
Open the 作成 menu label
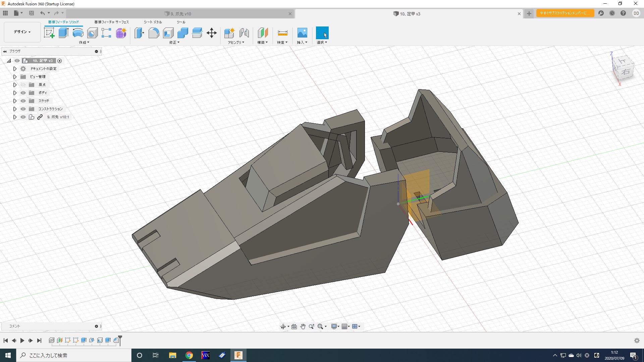[84, 43]
